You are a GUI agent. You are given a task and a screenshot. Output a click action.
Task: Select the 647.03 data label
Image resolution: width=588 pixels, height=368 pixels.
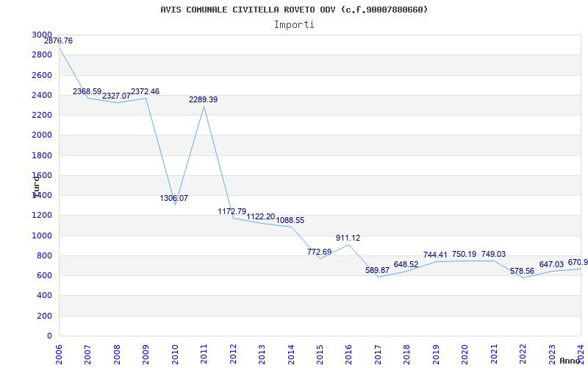pyautogui.click(x=552, y=264)
